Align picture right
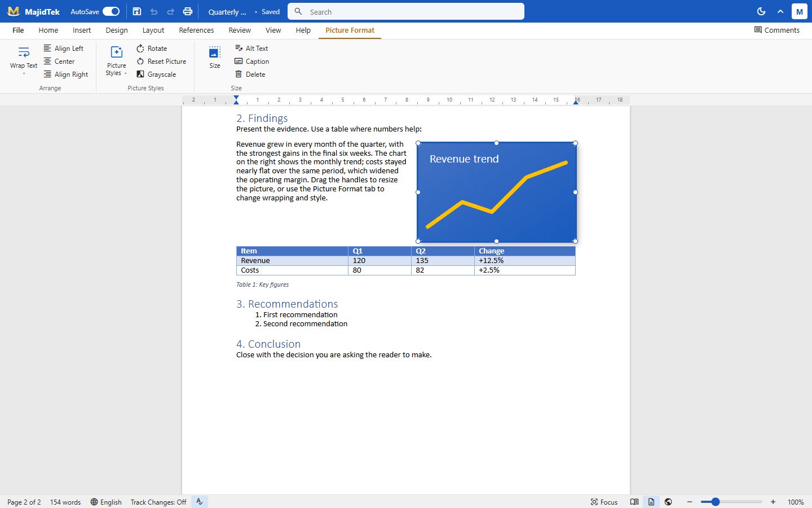Viewport: 812px width, 508px height. pyautogui.click(x=66, y=75)
